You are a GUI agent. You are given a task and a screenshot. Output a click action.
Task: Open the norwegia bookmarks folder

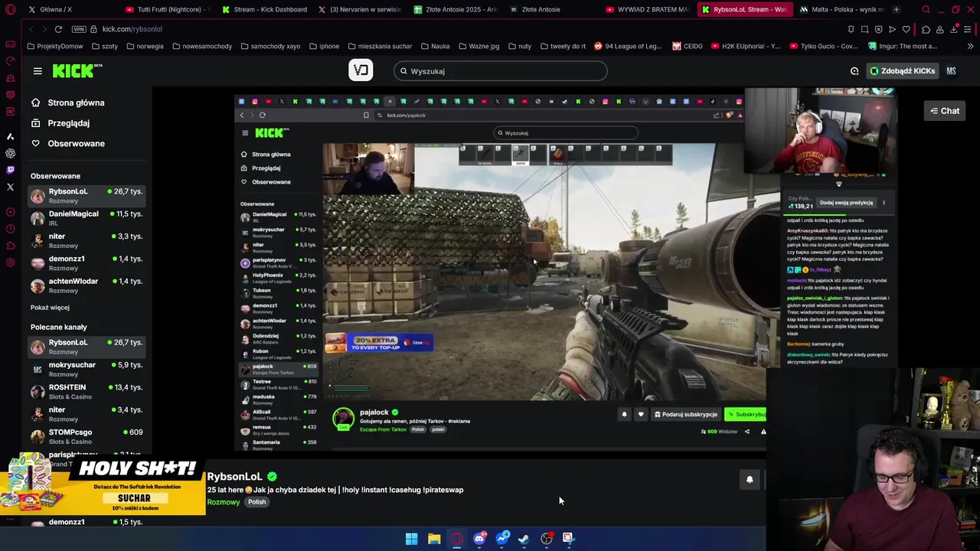(145, 46)
